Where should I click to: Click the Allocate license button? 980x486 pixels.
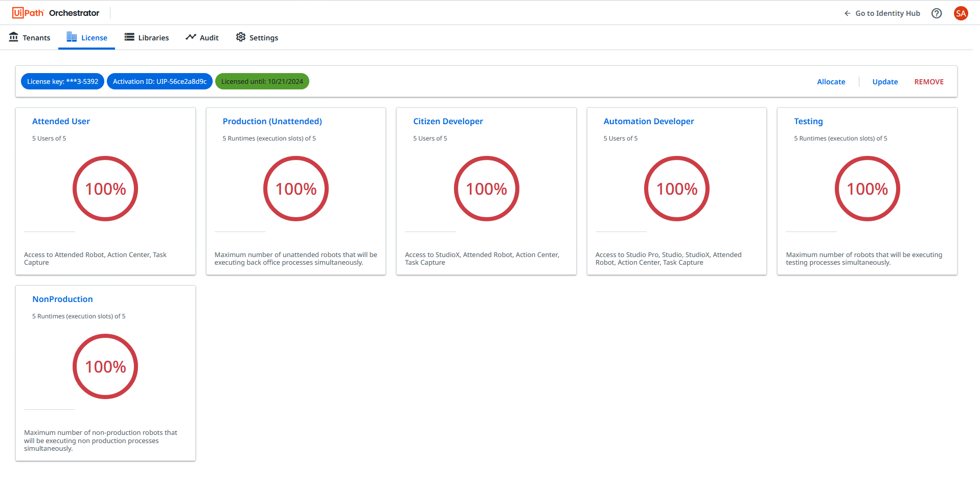tap(831, 82)
